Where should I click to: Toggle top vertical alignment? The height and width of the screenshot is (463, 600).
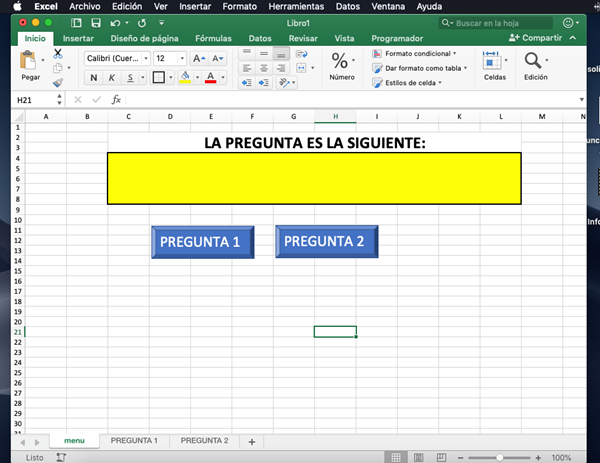click(x=247, y=54)
